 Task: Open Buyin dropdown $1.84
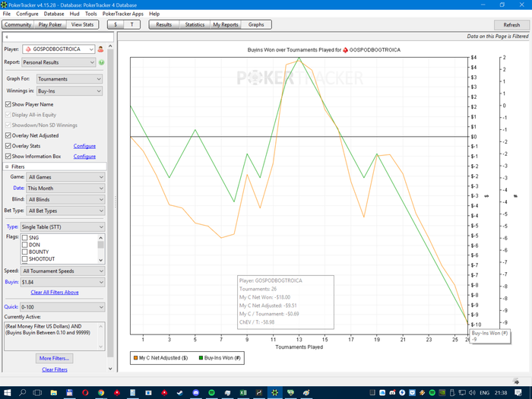coord(62,282)
